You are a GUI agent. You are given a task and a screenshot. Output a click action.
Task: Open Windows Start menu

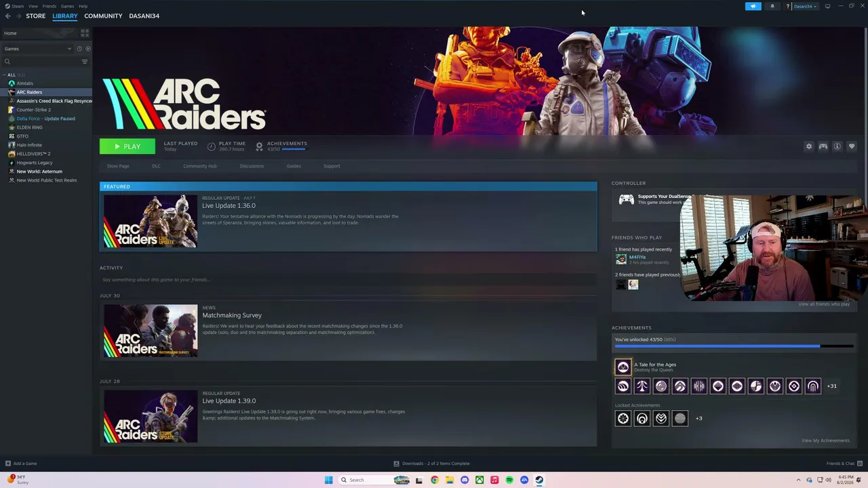pos(328,480)
